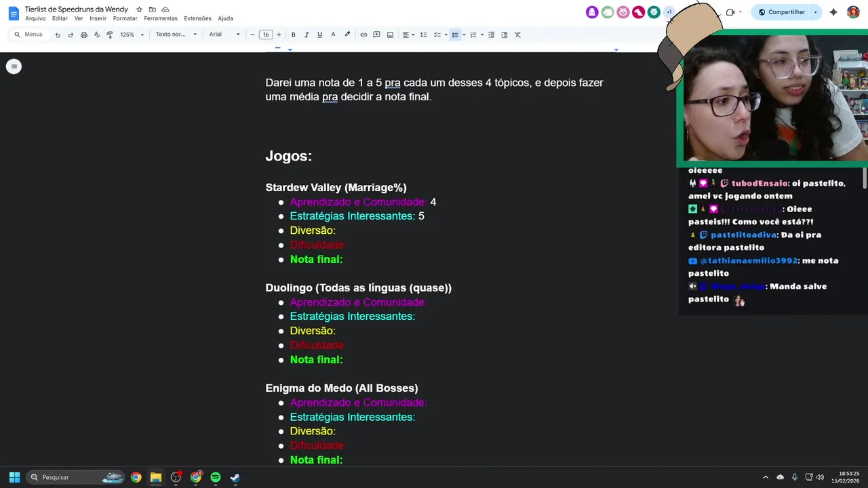Expand the video call options arrow
The image size is (868, 488).
point(740,12)
